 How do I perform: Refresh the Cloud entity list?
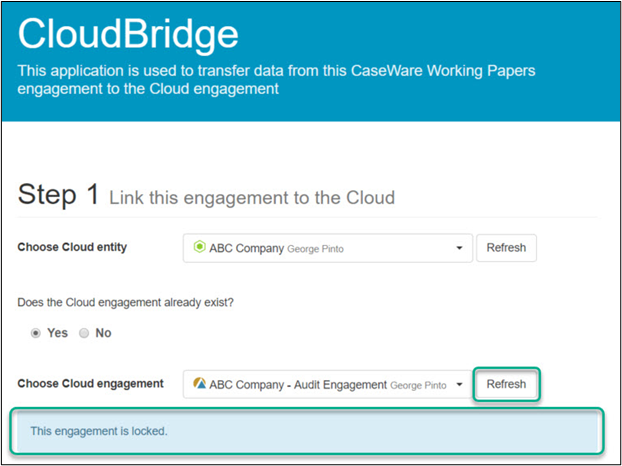pos(506,248)
